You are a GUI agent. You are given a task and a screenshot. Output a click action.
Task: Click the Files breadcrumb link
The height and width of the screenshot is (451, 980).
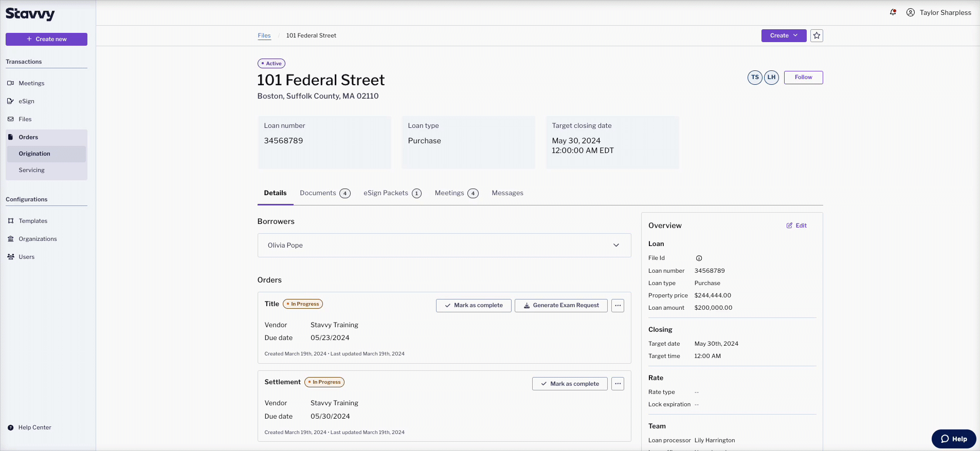tap(264, 35)
